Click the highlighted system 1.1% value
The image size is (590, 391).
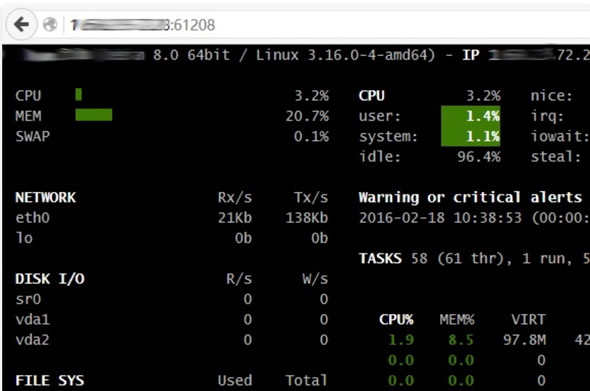click(x=471, y=136)
